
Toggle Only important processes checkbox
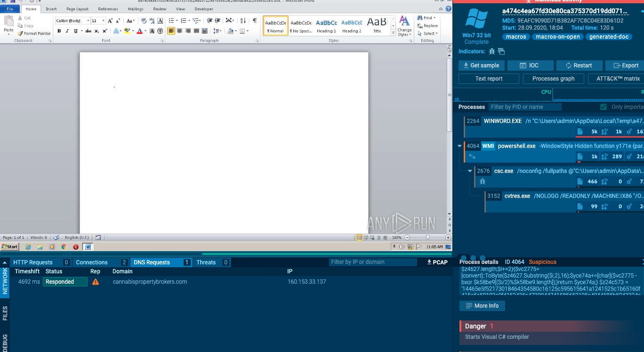[604, 107]
